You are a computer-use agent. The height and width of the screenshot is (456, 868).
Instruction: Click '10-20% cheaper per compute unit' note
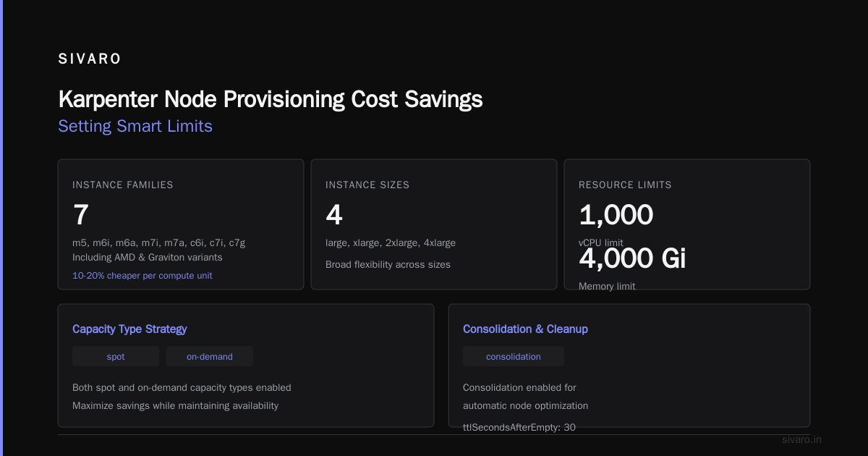tap(142, 275)
